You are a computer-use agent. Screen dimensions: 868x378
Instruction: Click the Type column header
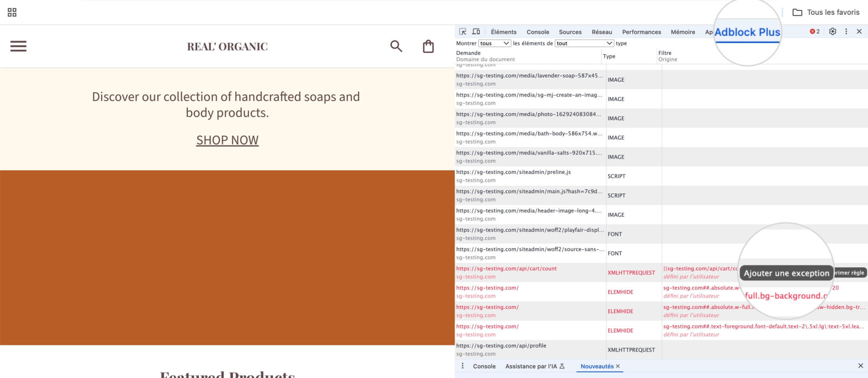click(609, 56)
